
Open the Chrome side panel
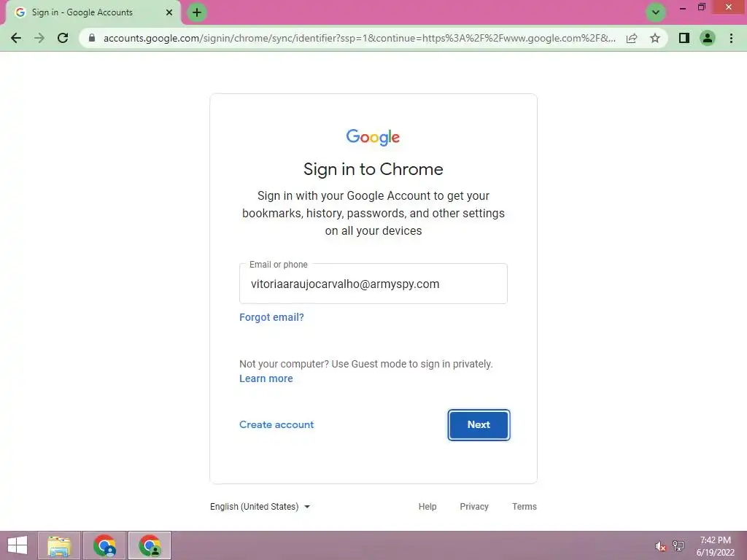tap(684, 38)
